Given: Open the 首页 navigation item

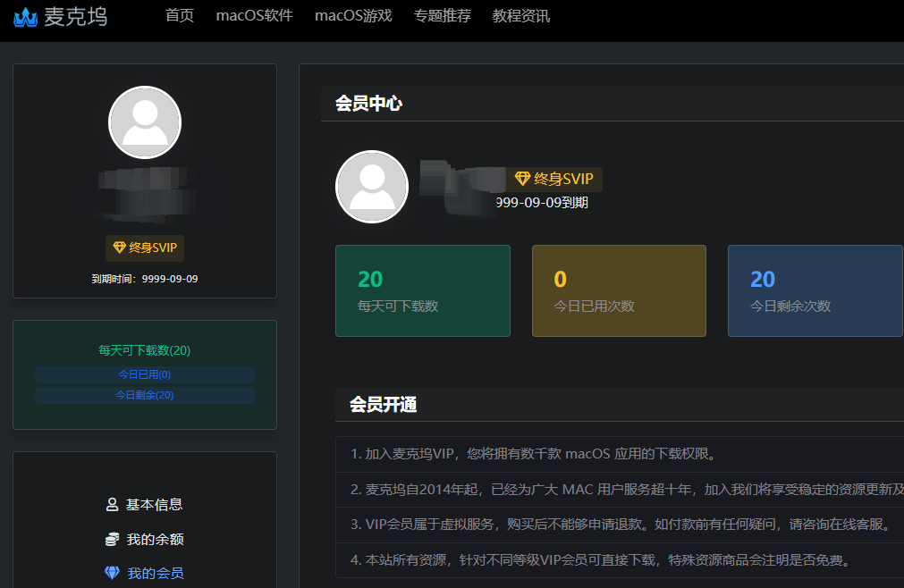Looking at the screenshot, I should (x=180, y=15).
